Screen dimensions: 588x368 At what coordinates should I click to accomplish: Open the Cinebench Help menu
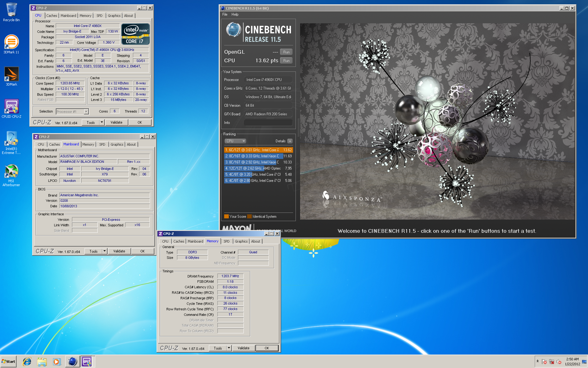point(235,14)
